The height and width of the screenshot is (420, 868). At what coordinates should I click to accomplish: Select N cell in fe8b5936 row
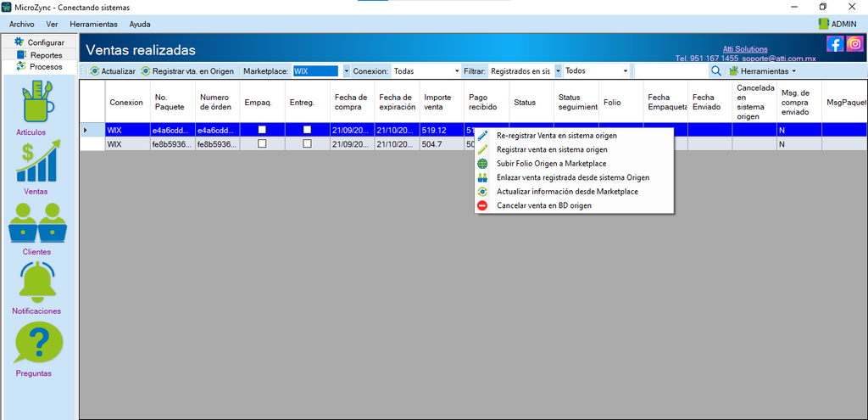click(799, 144)
